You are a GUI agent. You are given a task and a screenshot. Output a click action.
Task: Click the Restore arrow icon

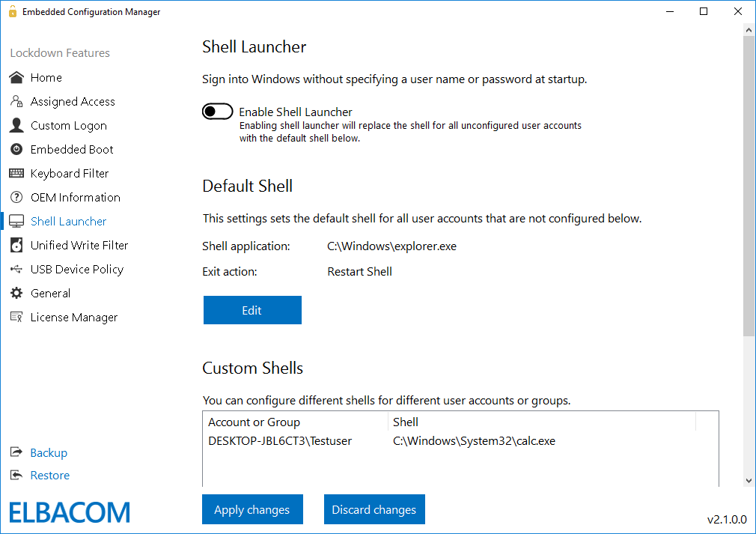tap(16, 476)
